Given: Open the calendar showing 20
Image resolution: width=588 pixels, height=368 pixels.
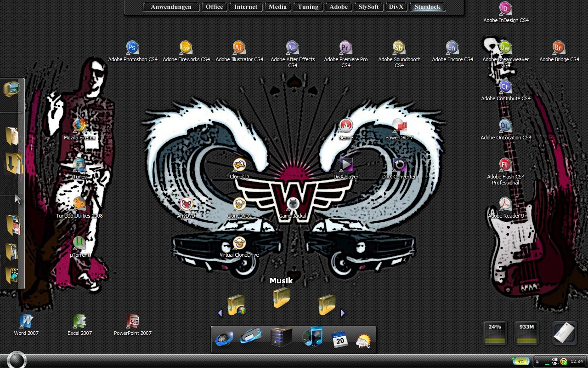Looking at the screenshot, I should click(340, 339).
